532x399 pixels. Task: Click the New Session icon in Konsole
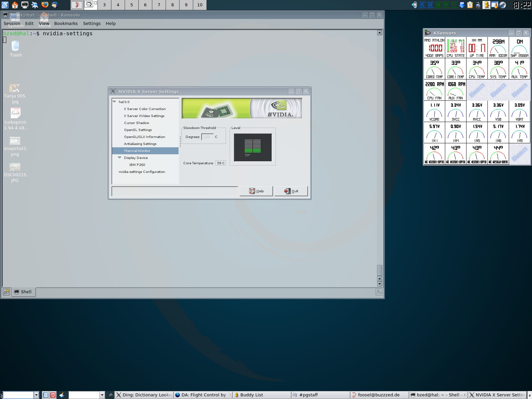pyautogui.click(x=6, y=292)
